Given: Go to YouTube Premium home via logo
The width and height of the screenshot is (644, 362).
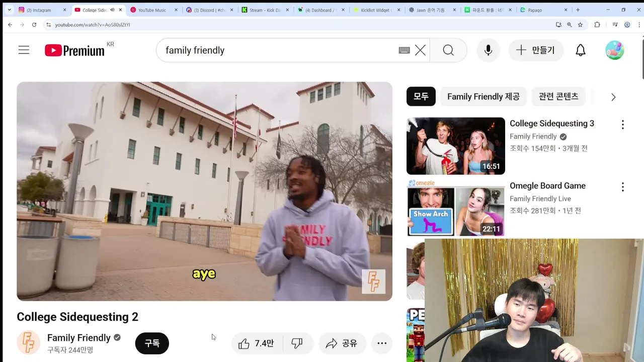Looking at the screenshot, I should (74, 50).
